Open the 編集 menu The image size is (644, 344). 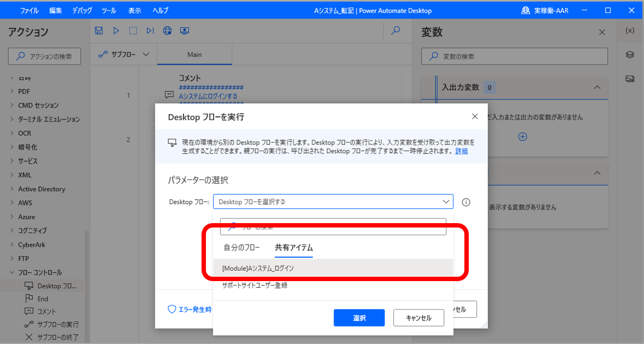(x=55, y=10)
